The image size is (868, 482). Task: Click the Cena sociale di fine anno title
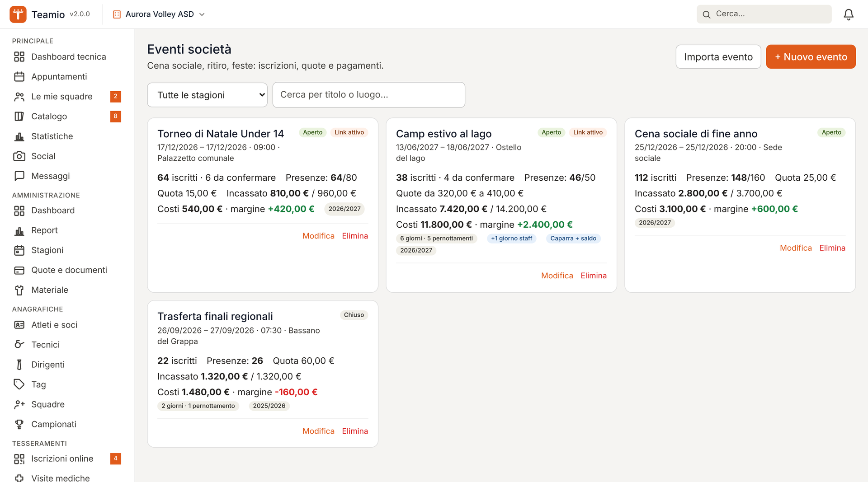696,134
